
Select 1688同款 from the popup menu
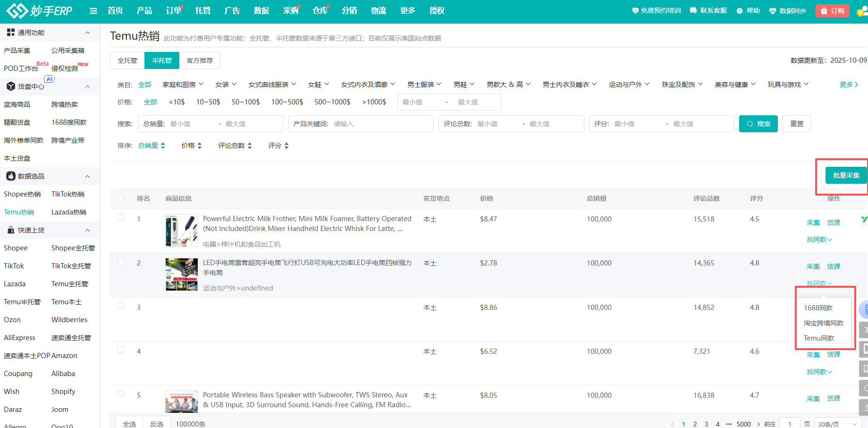pos(818,308)
